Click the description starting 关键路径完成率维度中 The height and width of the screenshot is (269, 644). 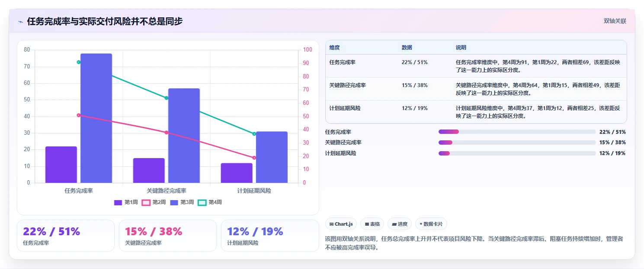538,89
